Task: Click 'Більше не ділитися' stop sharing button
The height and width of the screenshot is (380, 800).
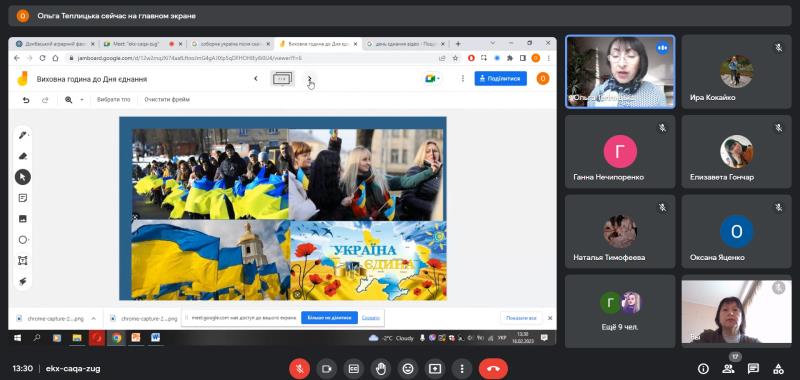Action: click(x=329, y=318)
